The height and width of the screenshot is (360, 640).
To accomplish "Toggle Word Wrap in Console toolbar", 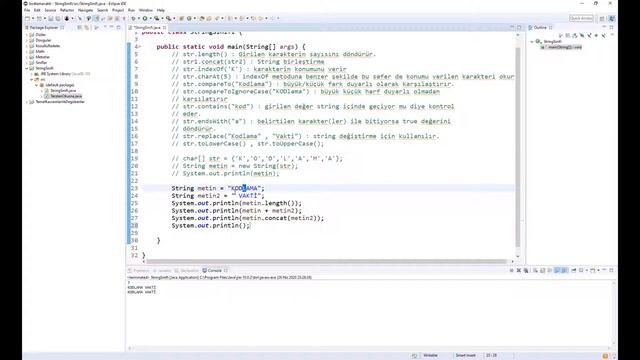I will (x=550, y=270).
